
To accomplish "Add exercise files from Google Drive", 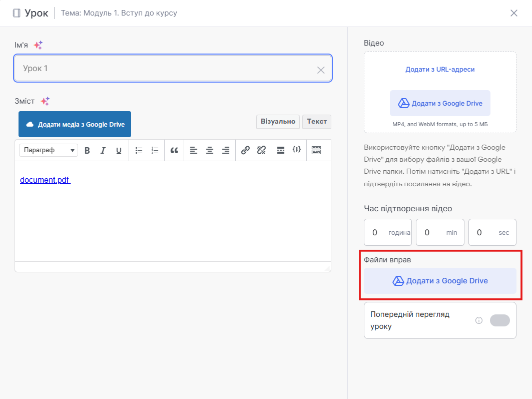I will pos(440,281).
